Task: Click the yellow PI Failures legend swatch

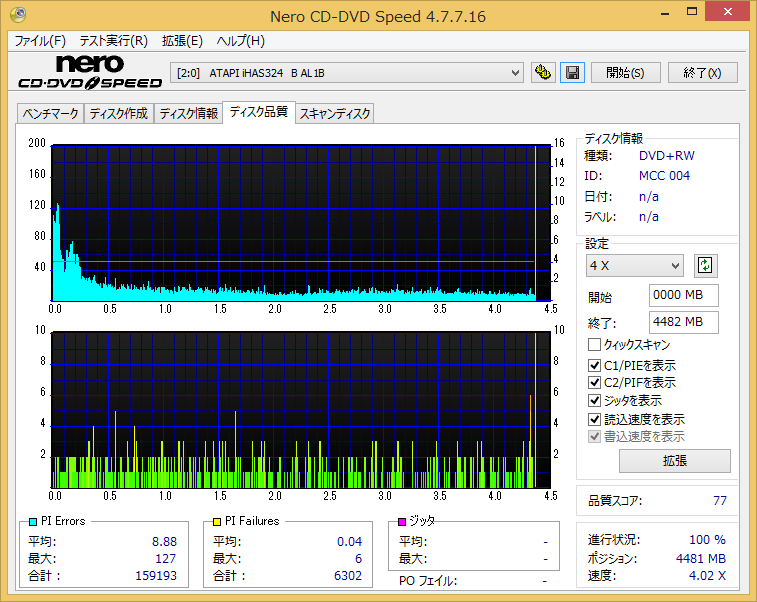Action: pos(217,521)
